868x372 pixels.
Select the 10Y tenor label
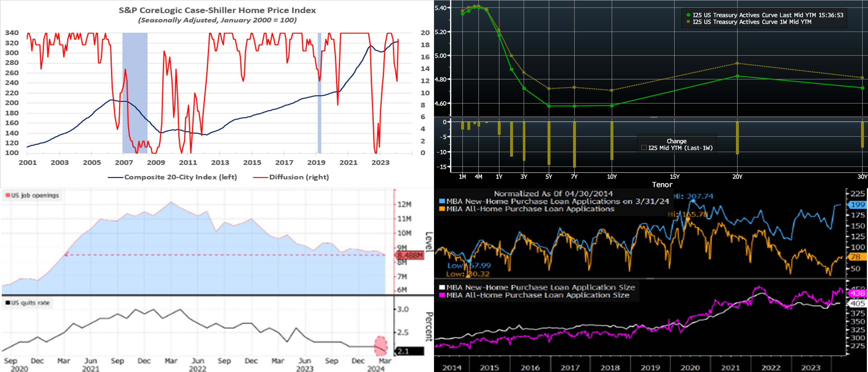(612, 177)
